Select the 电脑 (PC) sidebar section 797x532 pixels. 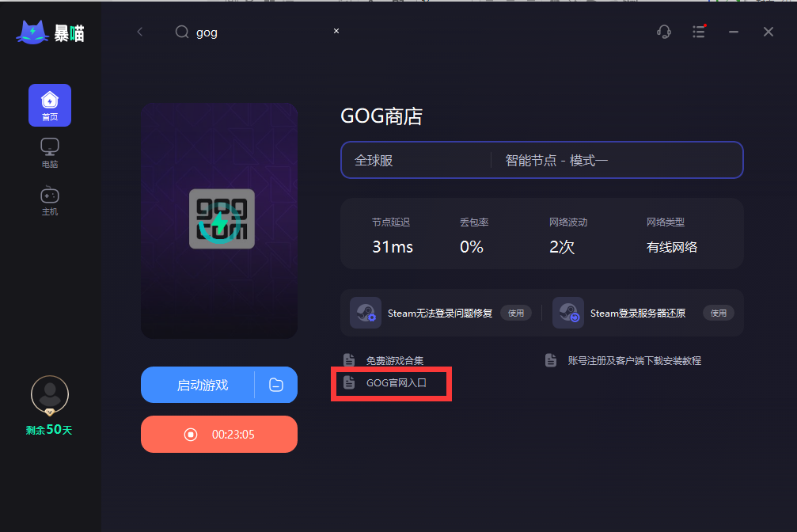(49, 152)
